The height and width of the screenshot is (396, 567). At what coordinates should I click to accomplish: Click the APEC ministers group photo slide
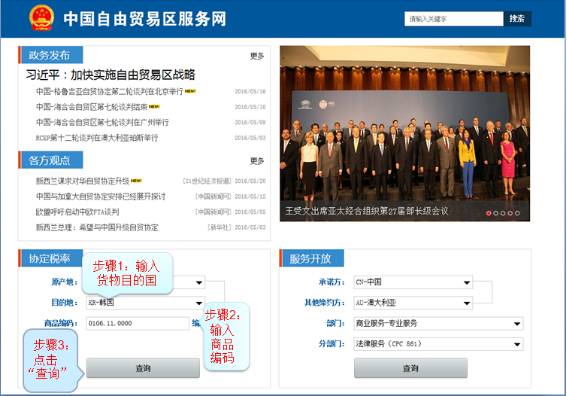[x=405, y=133]
